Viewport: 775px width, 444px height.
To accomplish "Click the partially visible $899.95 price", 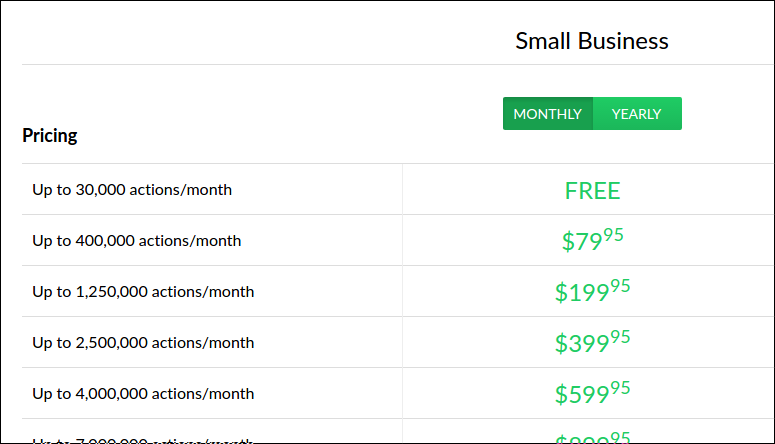I will [592, 437].
